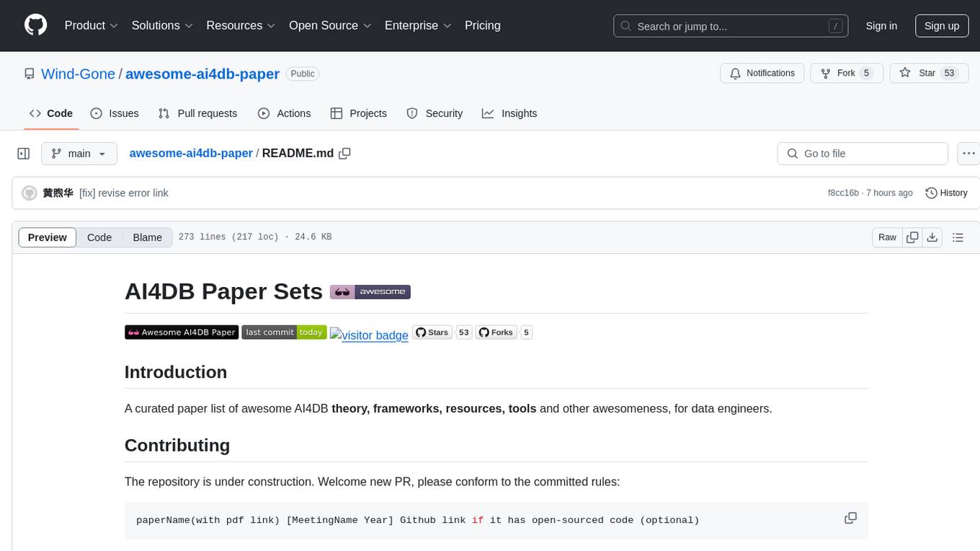Switch to the Code tab
The width and height of the screenshot is (980, 551).
pos(51,113)
